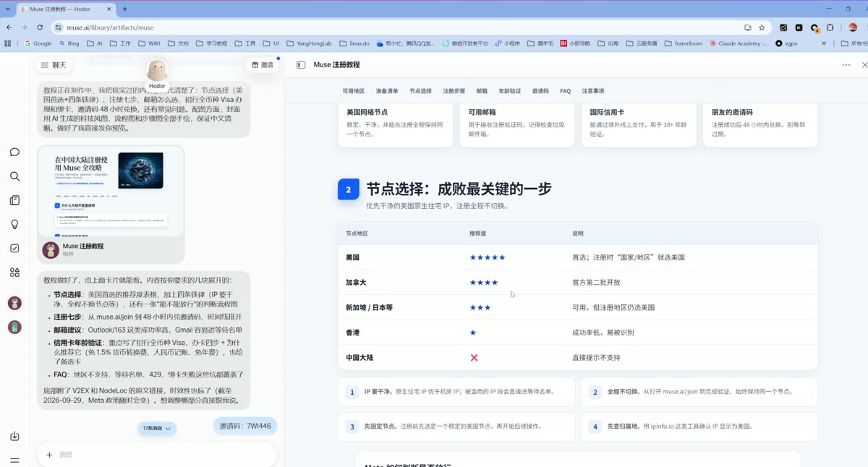Open a new browser tab with plus
This screenshot has height=467, width=868.
coord(124,9)
